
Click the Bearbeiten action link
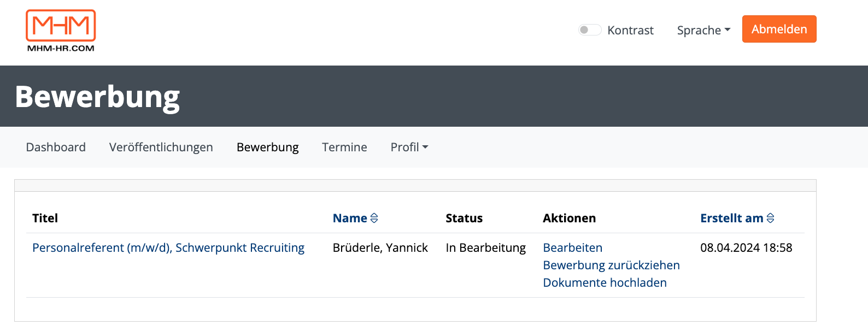572,247
